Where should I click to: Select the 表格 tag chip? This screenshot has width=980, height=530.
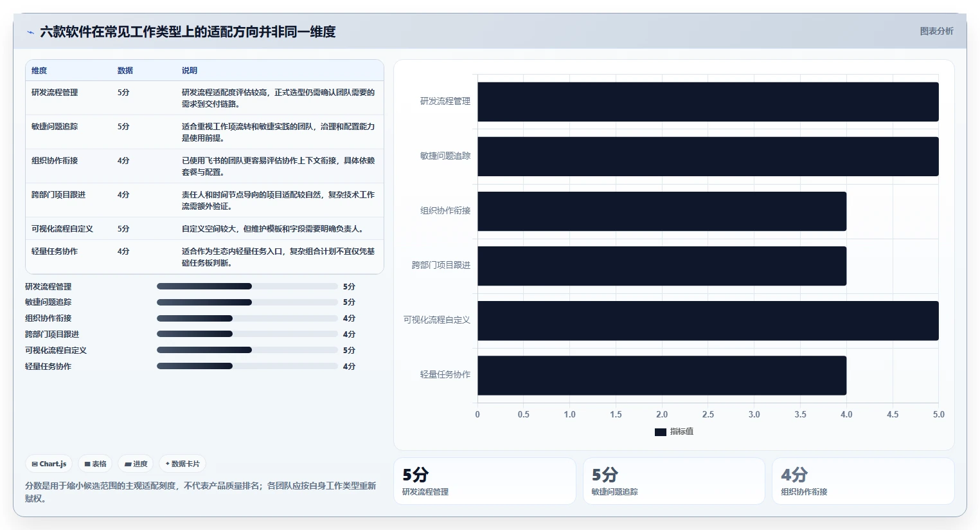tap(95, 464)
